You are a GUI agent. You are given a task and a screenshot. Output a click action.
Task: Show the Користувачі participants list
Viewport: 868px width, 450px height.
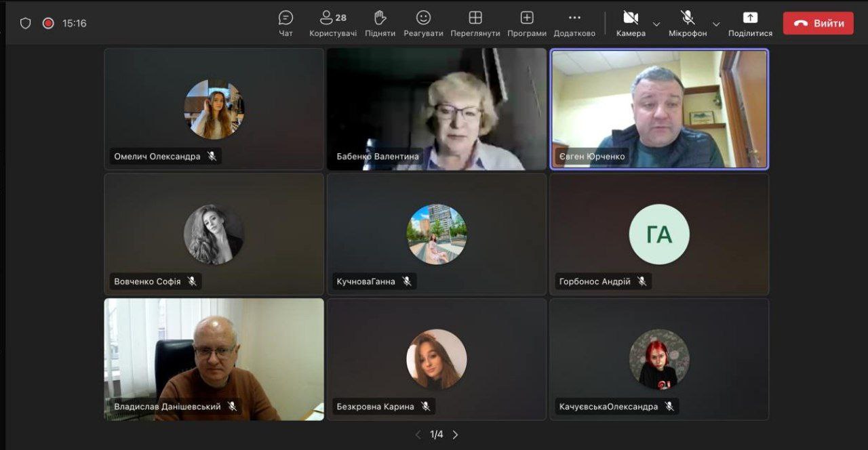coord(333,23)
